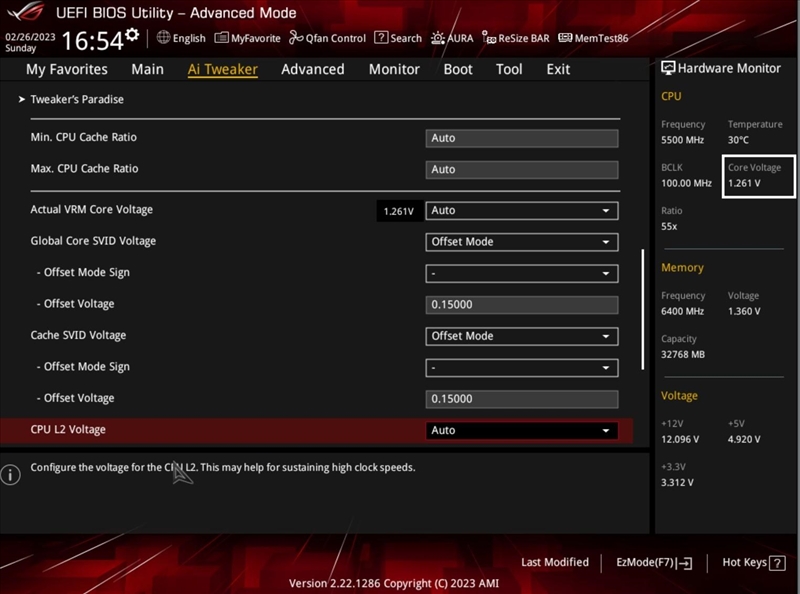Screen dimensions: 800x594
Task: Click the ReSize BAR icon
Action: click(489, 38)
